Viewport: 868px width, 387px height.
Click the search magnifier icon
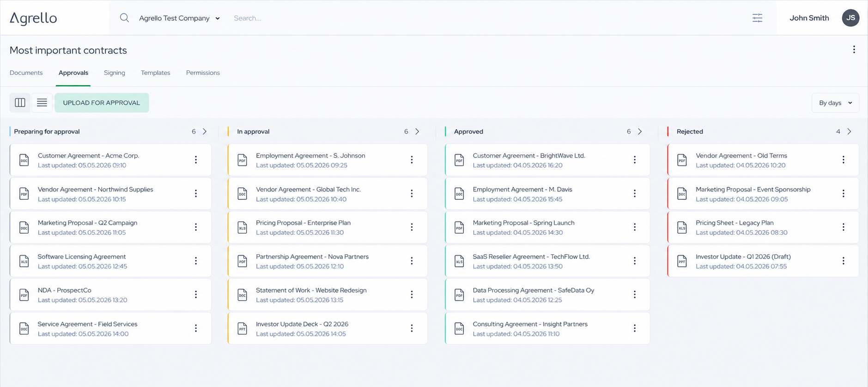[x=124, y=18]
